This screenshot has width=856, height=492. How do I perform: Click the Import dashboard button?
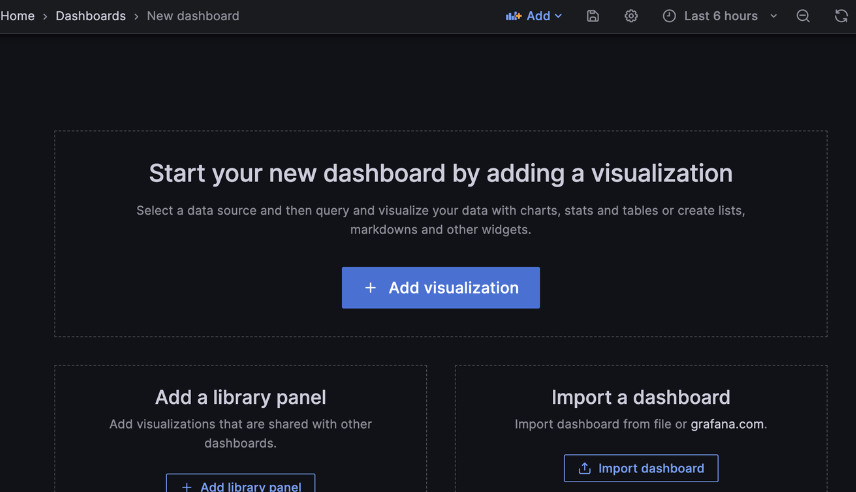(x=641, y=468)
